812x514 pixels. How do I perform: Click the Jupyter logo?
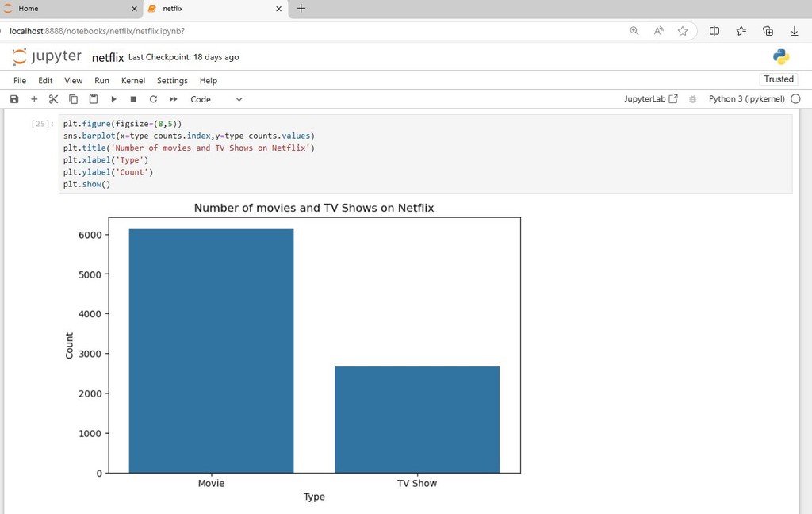[x=47, y=56]
